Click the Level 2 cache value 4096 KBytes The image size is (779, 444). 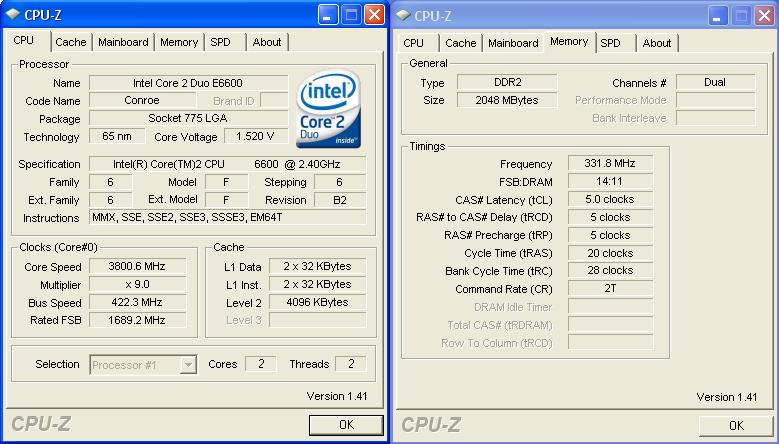[x=317, y=302]
